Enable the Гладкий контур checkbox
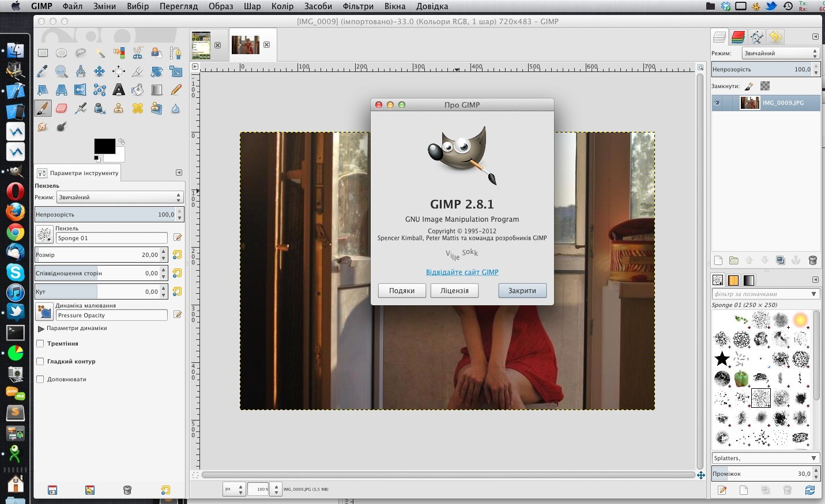The image size is (825, 504). [40, 362]
